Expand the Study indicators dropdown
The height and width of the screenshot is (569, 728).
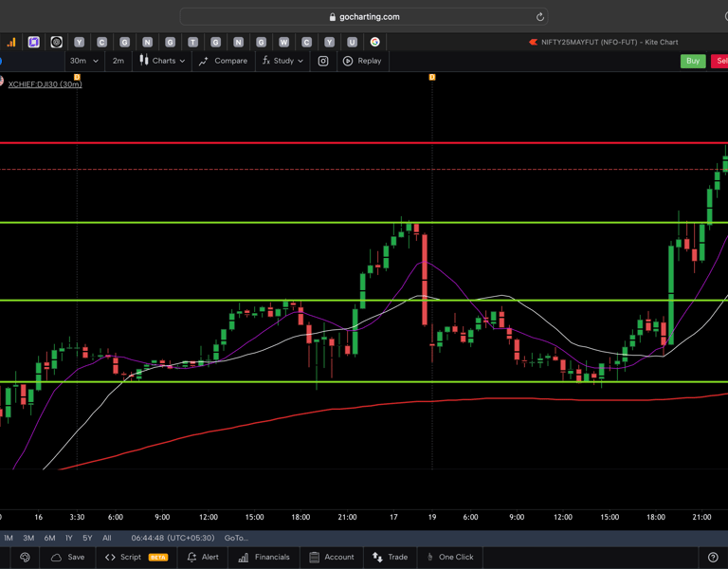[x=282, y=61]
